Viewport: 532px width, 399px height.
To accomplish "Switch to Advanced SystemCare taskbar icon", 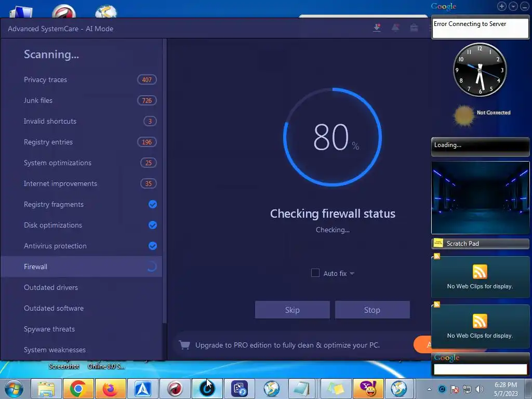I will coord(207,389).
